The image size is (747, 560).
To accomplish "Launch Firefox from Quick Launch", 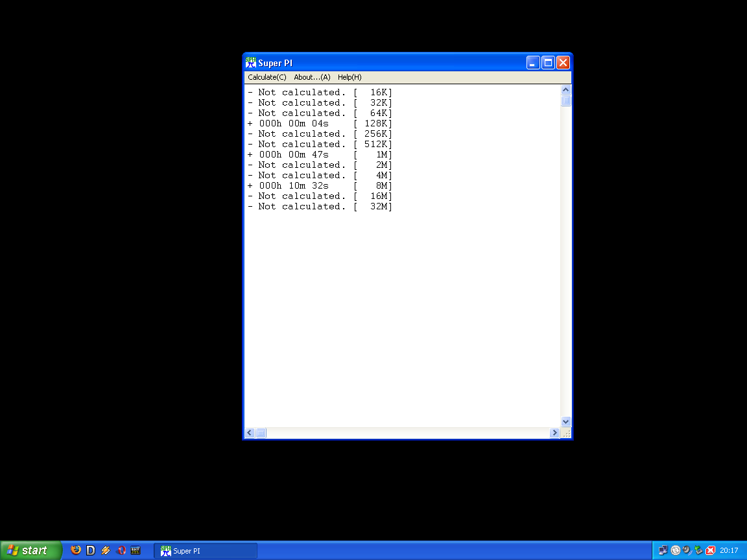I will 75,550.
